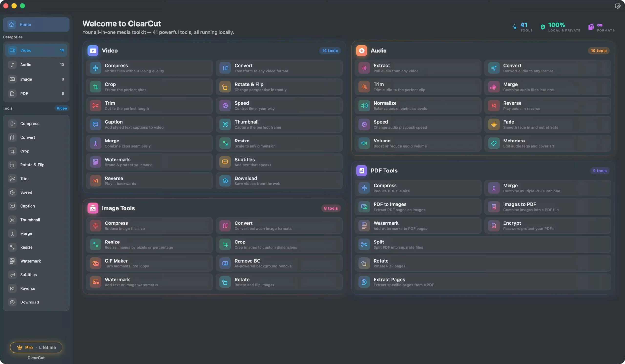Open the video Reverse tool card
This screenshot has height=364, width=625.
pos(149,181)
